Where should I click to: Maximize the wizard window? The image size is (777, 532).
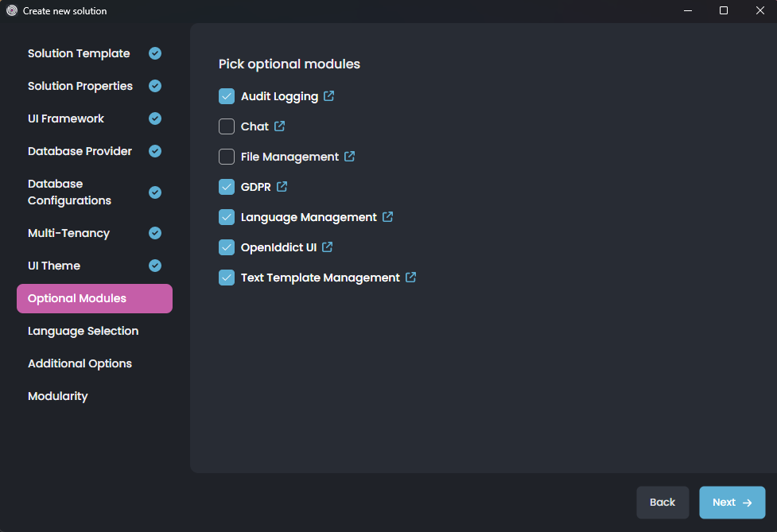723,10
